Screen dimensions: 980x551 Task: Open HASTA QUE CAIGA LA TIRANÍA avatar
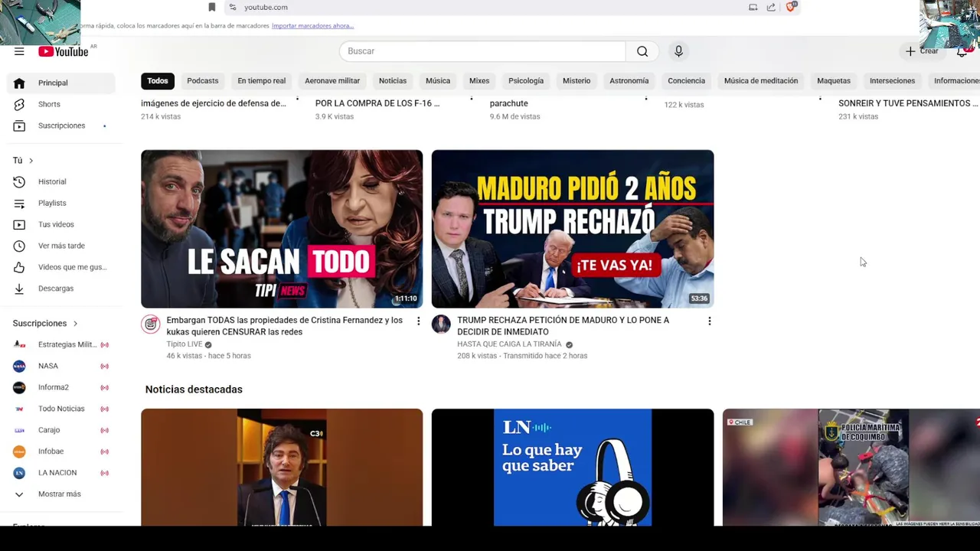coord(441,324)
